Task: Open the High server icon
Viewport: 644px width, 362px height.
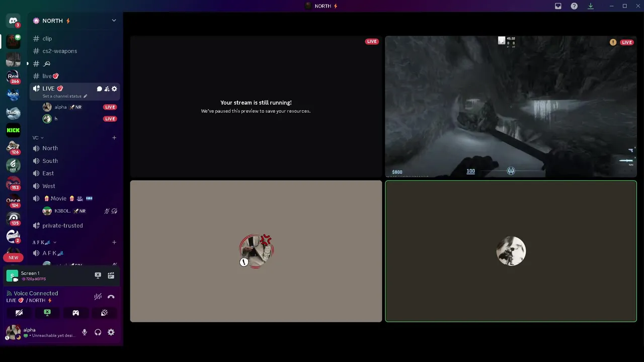Action: (x=13, y=95)
